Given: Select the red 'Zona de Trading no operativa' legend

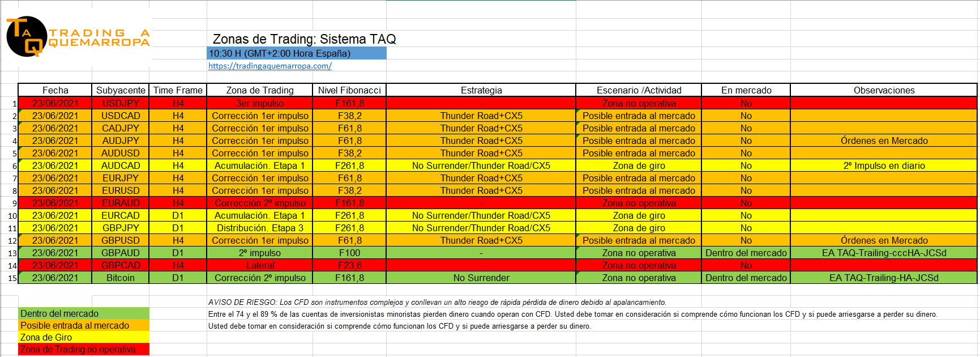Looking at the screenshot, I should [x=84, y=349].
